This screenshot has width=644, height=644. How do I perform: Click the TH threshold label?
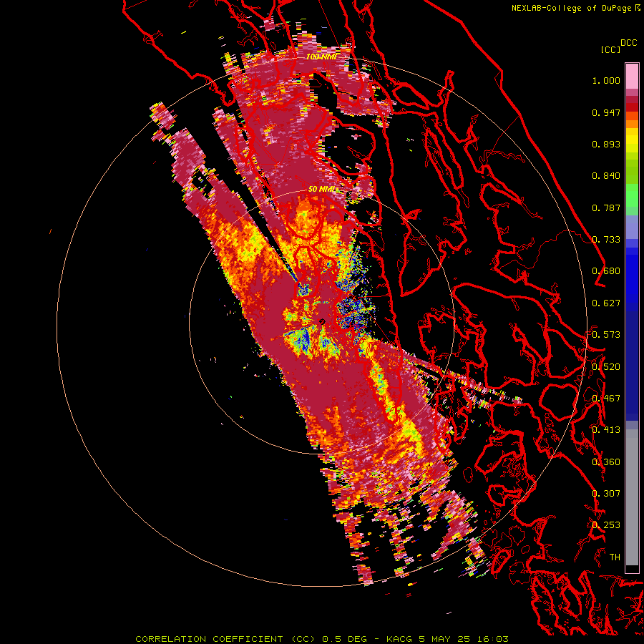pos(615,557)
